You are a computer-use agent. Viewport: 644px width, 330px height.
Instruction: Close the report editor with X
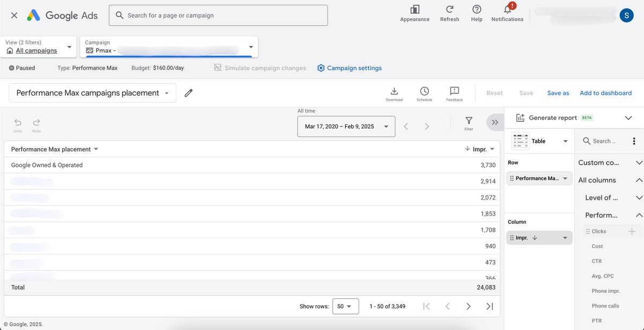click(14, 16)
